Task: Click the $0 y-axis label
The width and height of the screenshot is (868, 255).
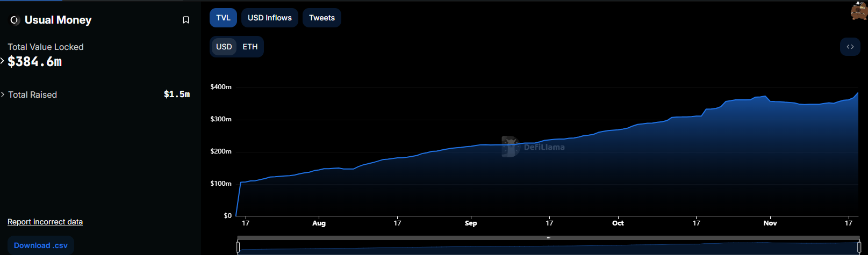Action: [x=228, y=215]
